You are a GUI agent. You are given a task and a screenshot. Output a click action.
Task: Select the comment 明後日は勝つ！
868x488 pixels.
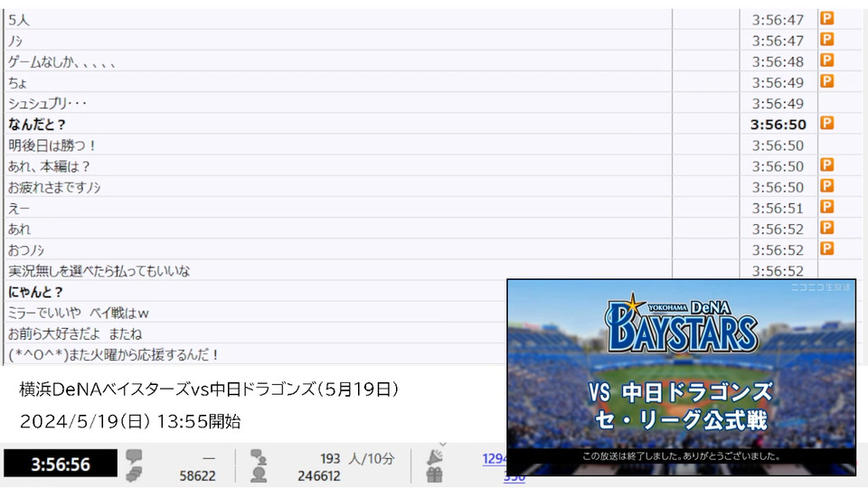point(52,145)
